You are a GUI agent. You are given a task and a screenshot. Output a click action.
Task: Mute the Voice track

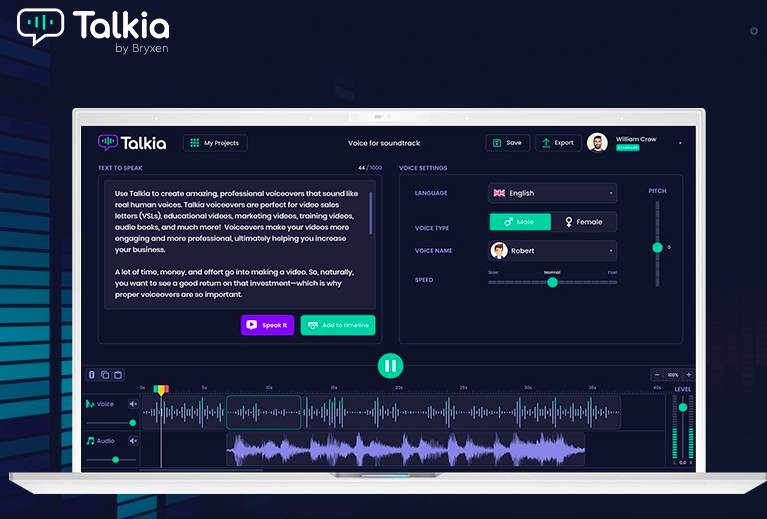point(133,404)
